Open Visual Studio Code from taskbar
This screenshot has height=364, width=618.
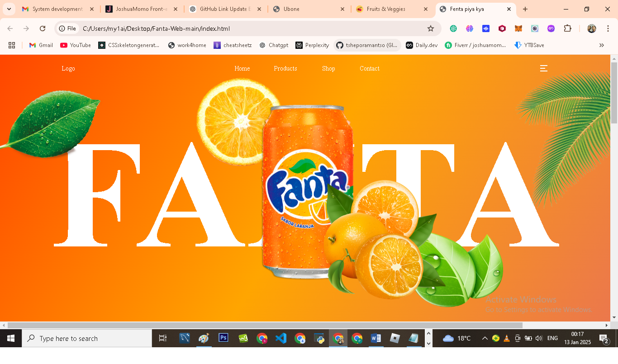281,338
